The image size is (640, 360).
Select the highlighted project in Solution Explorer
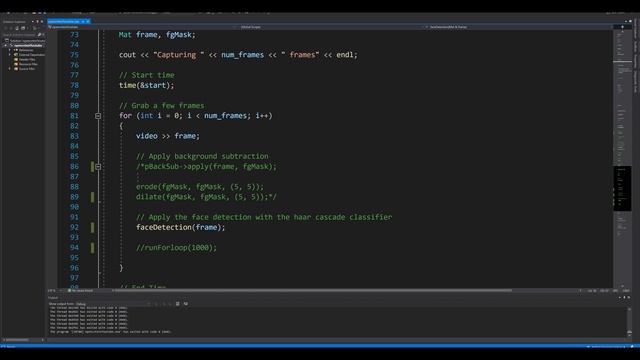pos(26,45)
